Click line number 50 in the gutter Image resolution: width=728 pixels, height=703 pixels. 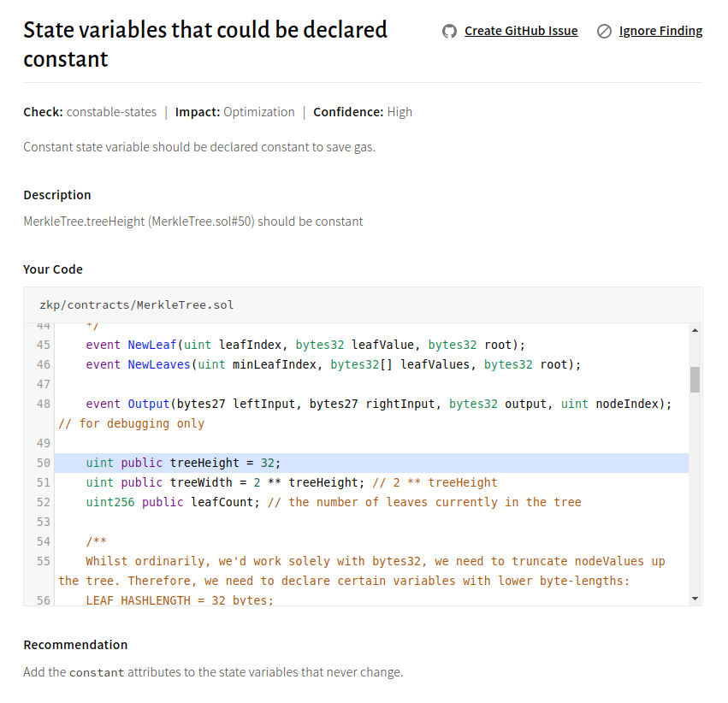(x=44, y=463)
